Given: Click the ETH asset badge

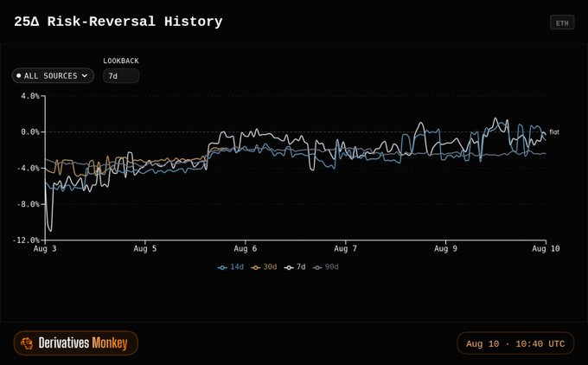Looking at the screenshot, I should pos(562,22).
